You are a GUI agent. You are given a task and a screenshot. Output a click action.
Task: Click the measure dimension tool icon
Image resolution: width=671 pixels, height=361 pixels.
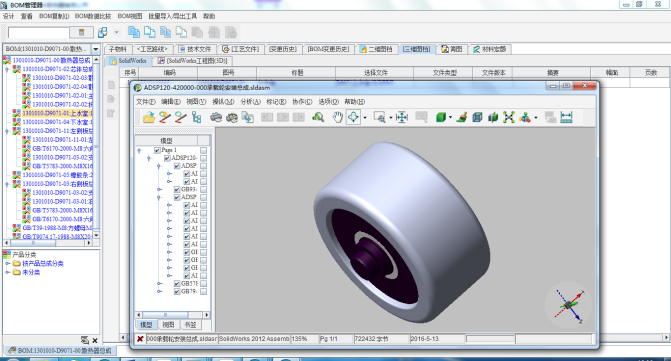(566, 117)
